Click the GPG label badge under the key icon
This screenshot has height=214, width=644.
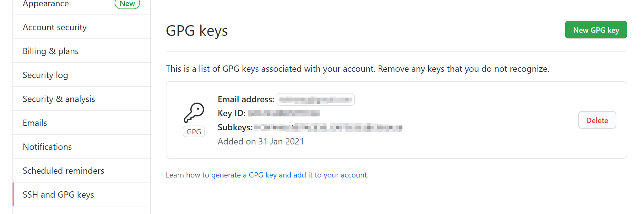tap(194, 132)
